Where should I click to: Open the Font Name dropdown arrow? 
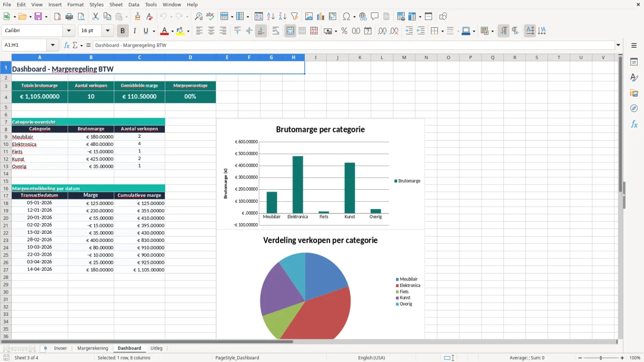pos(69,31)
